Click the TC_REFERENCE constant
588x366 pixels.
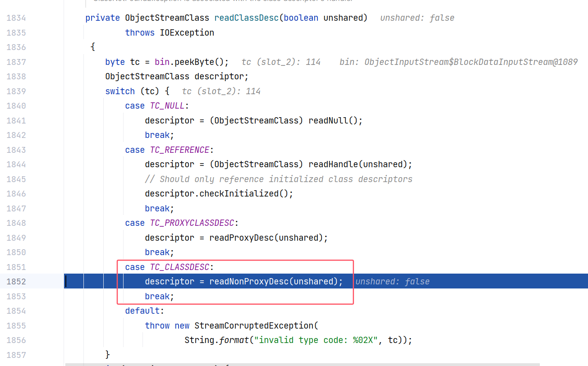179,150
